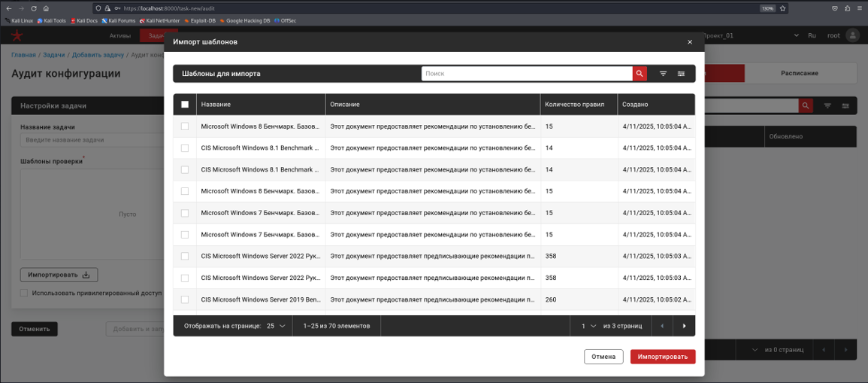Screen dimensions: 868x383
Task: Open column settings icon in the templates toolbar
Action: [681, 74]
